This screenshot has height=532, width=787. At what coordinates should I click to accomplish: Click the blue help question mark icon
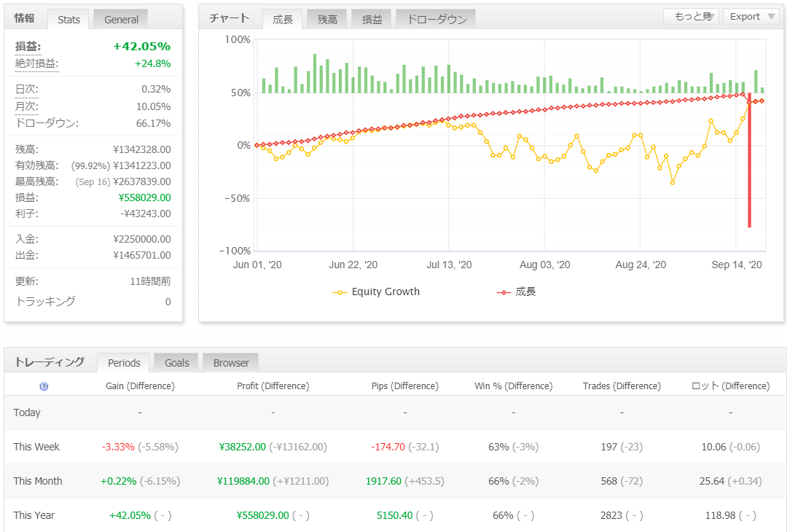[44, 386]
